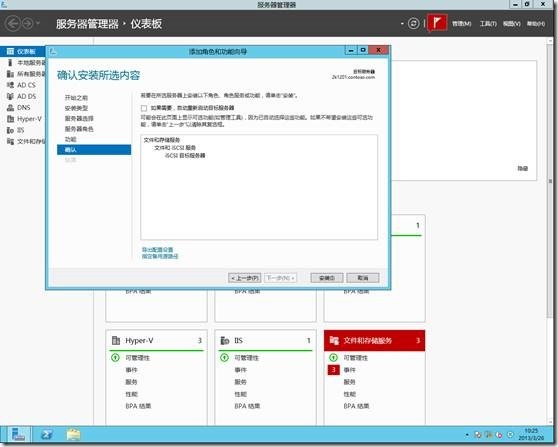The width and height of the screenshot is (558, 447).
Task: Click green 可管理性 icon in Hyper-V tile
Action: point(115,357)
